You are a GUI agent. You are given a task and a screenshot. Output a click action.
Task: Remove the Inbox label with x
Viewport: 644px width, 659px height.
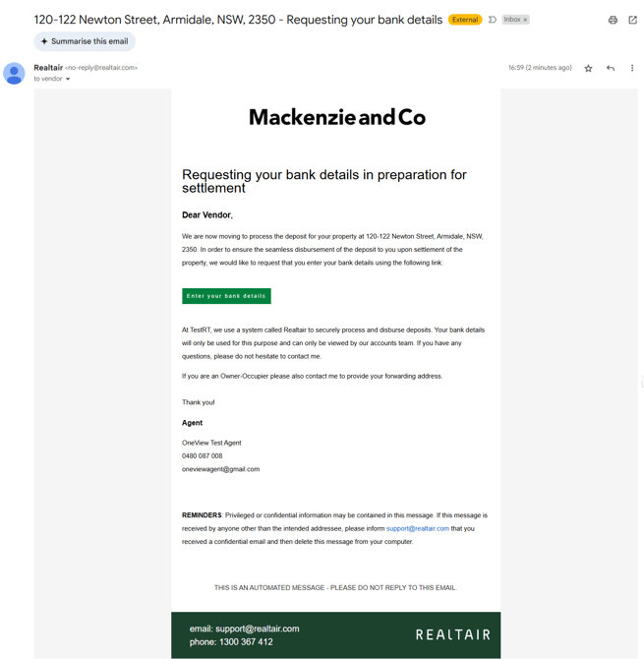click(525, 20)
